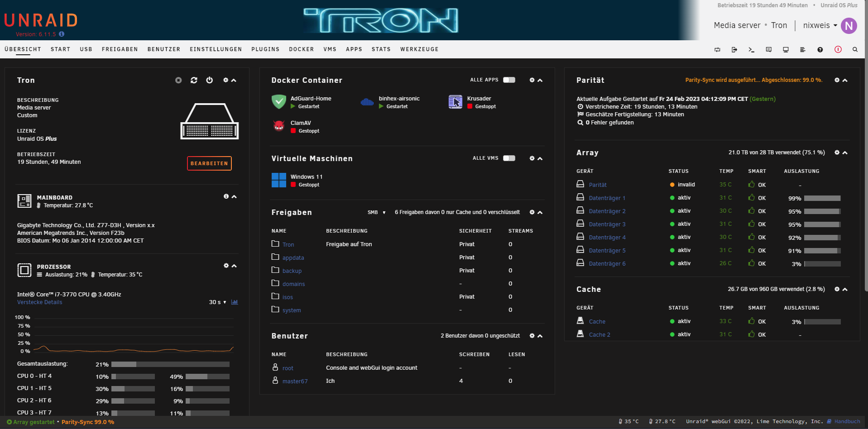The width and height of the screenshot is (868, 429).
Task: Open the system log icon
Action: [x=803, y=50]
